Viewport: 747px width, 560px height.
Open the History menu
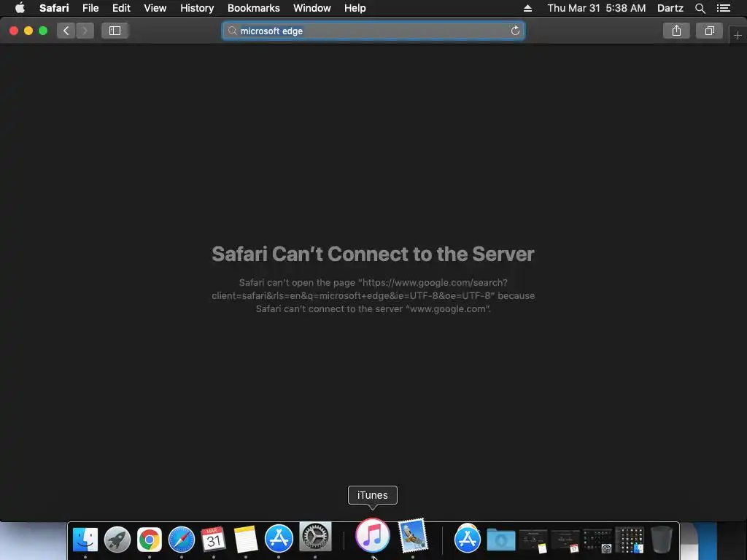[197, 8]
